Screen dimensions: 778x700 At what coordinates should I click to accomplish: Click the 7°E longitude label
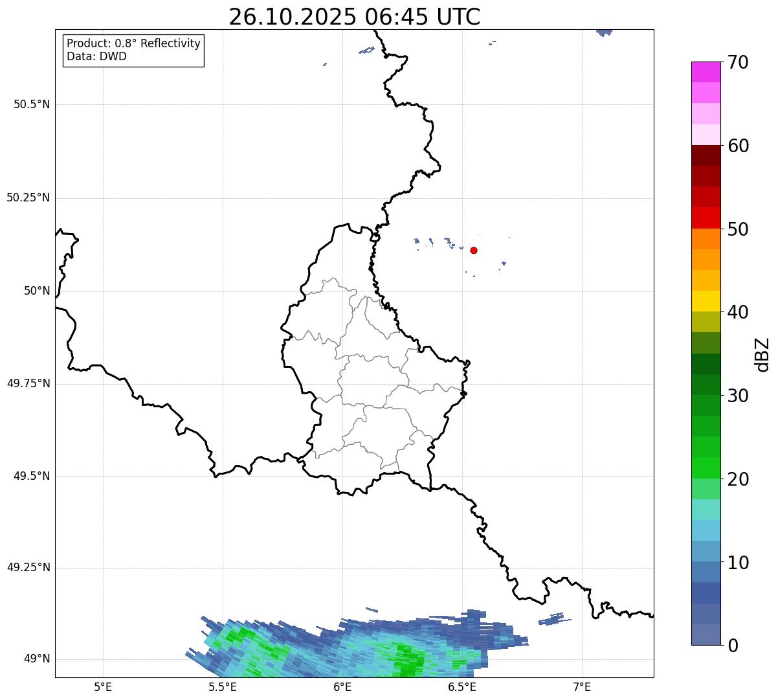click(x=582, y=686)
